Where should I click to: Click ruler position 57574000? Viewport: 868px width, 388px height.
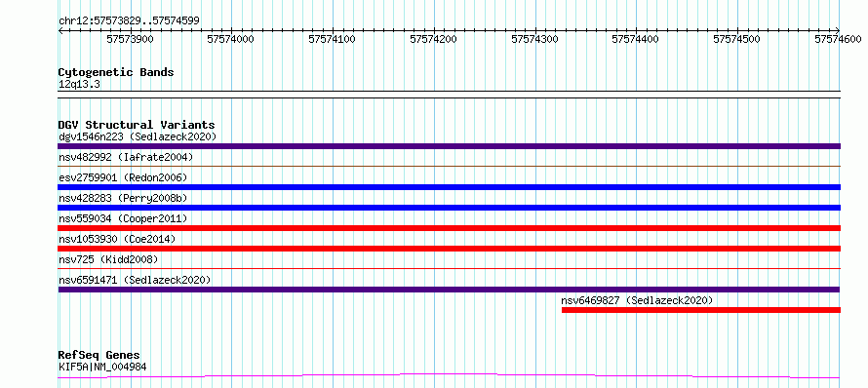(231, 39)
